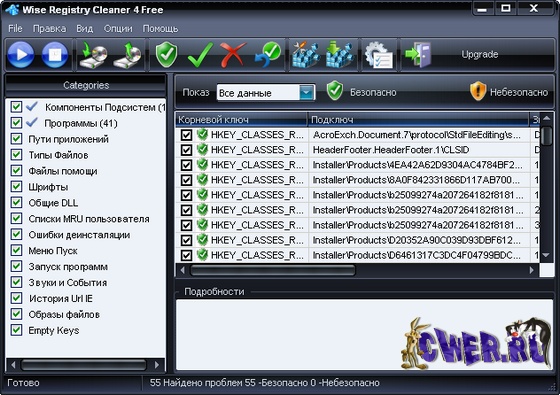Select the Образы файлов category text
This screenshot has width=560, height=395.
click(x=64, y=314)
